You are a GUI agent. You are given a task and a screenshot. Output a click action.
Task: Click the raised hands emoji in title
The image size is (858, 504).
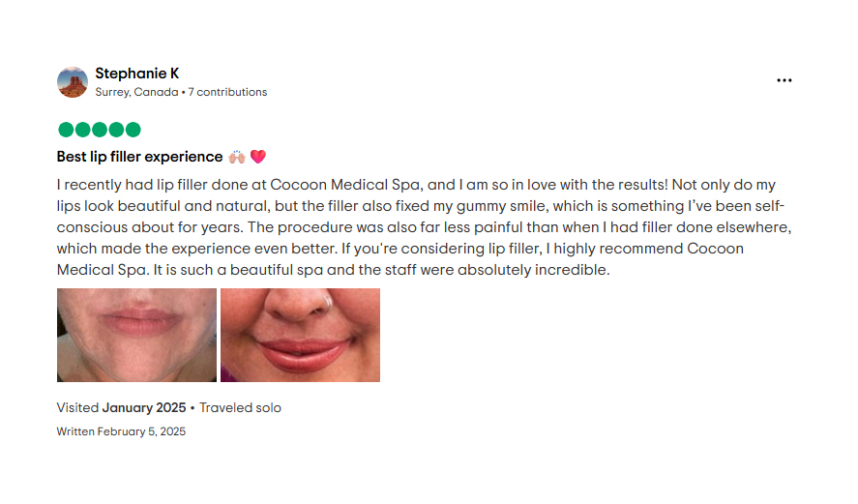tap(237, 157)
